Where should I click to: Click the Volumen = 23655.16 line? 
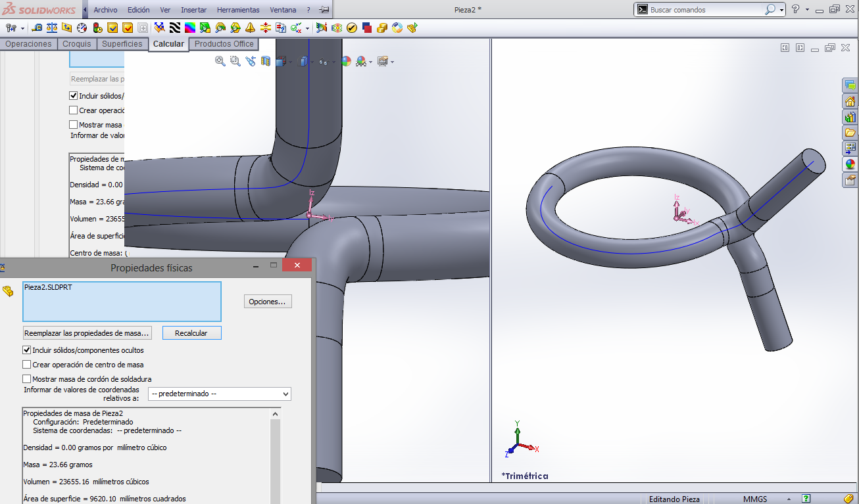(86, 482)
